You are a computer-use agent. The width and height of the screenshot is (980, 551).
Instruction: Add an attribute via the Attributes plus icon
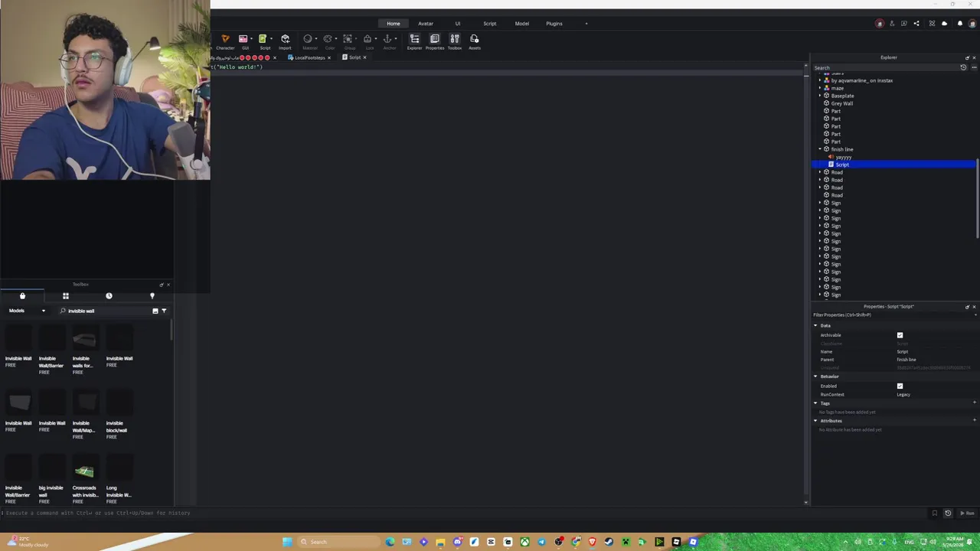[x=974, y=421]
